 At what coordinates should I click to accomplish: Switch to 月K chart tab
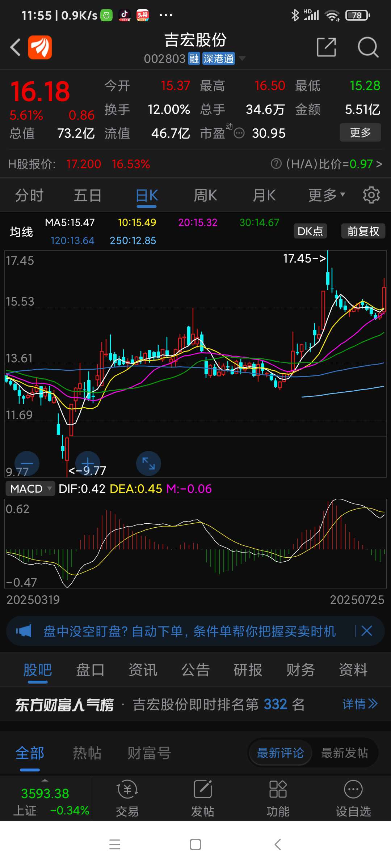[264, 195]
